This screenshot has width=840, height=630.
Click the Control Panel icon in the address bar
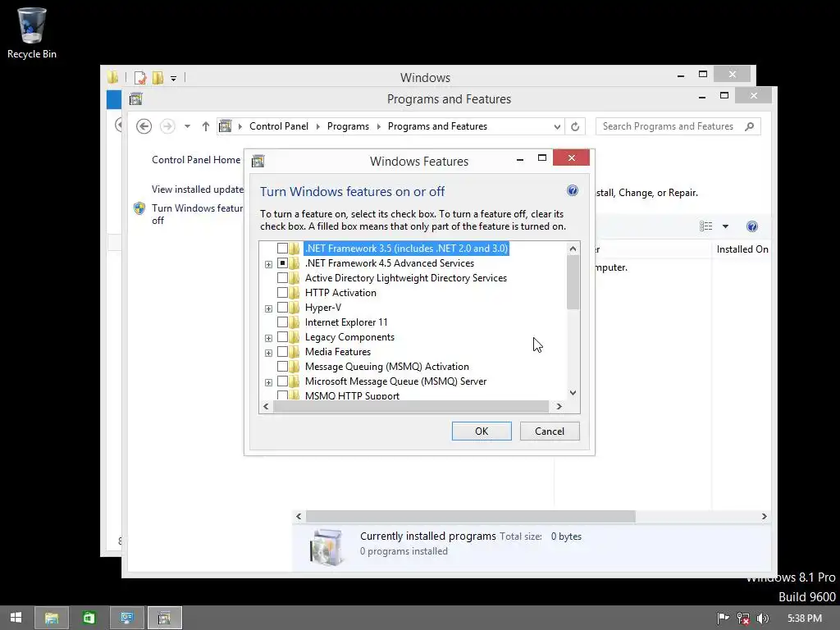(226, 126)
